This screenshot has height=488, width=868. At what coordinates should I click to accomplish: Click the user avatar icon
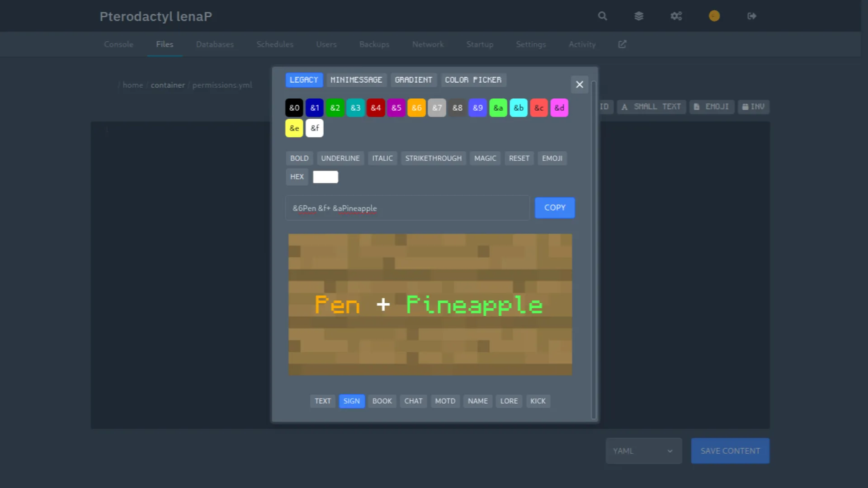tap(714, 16)
